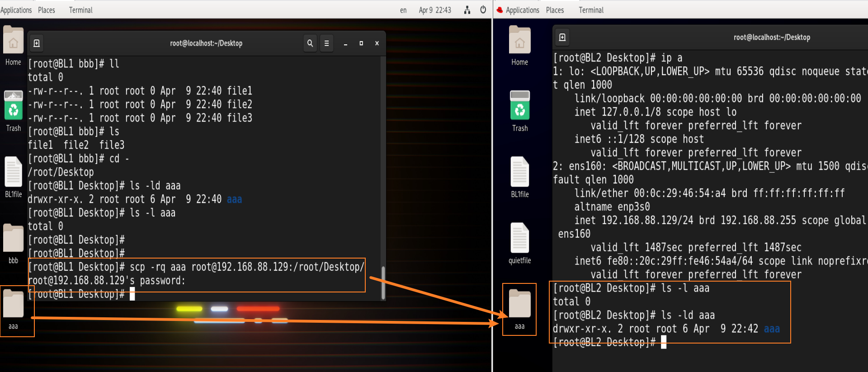Click inet 192.168.88.129/24 line
This screenshot has width=868, height=372.
(x=720, y=221)
